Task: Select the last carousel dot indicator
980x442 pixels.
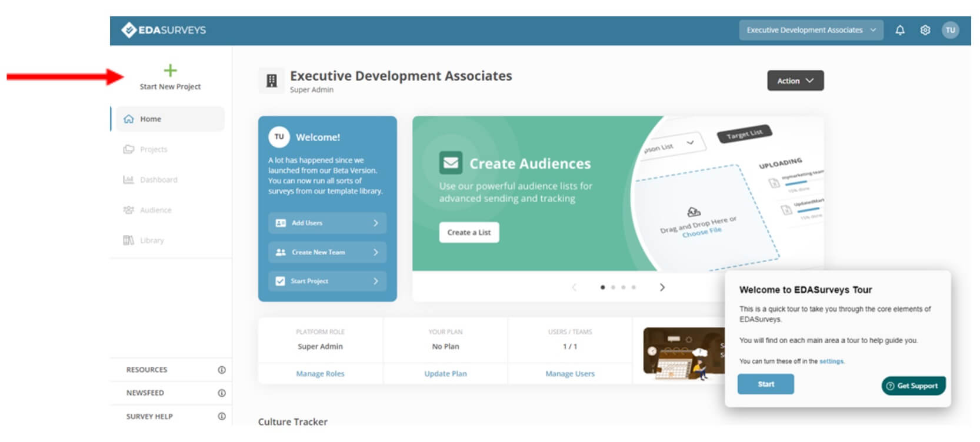Action: pyautogui.click(x=634, y=287)
